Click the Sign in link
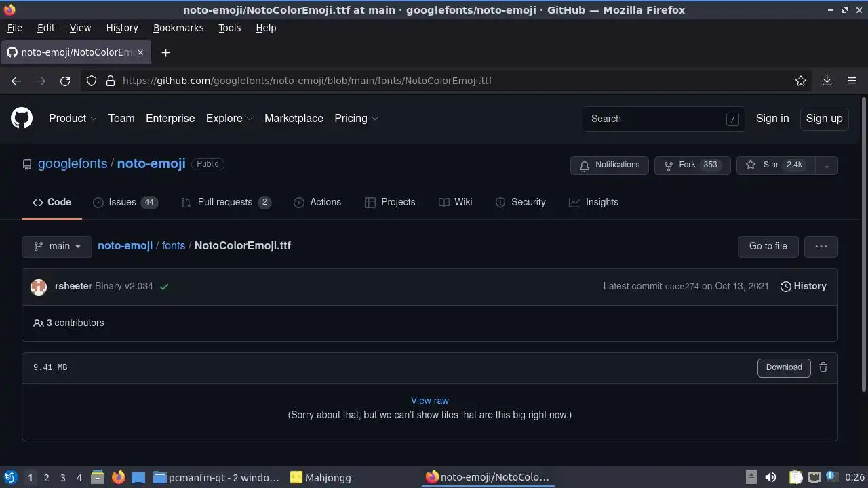This screenshot has width=868, height=488. click(772, 118)
